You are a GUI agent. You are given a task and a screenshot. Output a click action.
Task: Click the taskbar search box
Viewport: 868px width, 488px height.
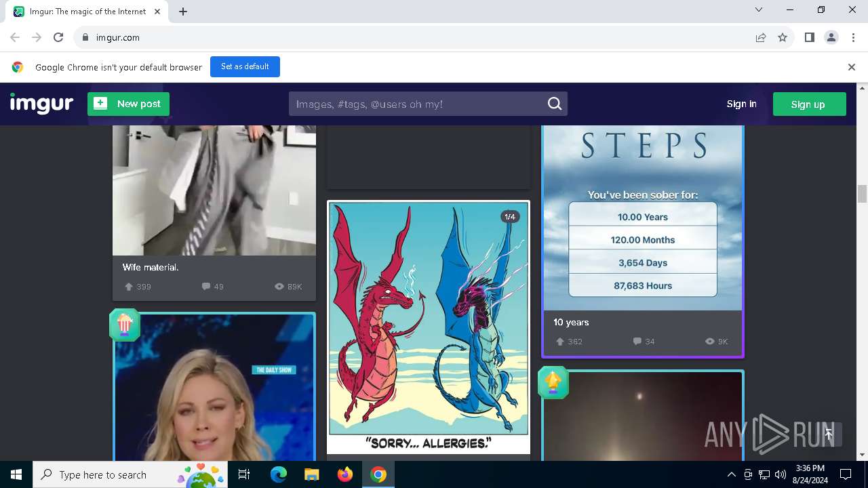130,474
